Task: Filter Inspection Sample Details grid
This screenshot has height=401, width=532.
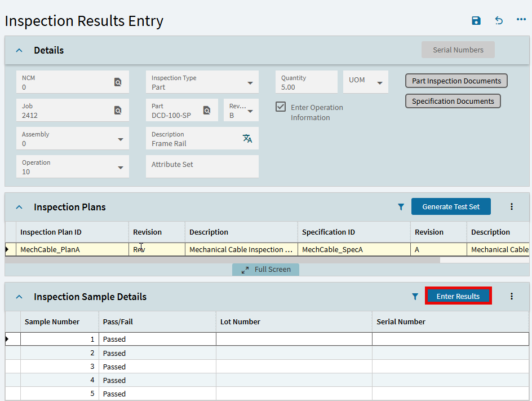Action: pos(415,297)
